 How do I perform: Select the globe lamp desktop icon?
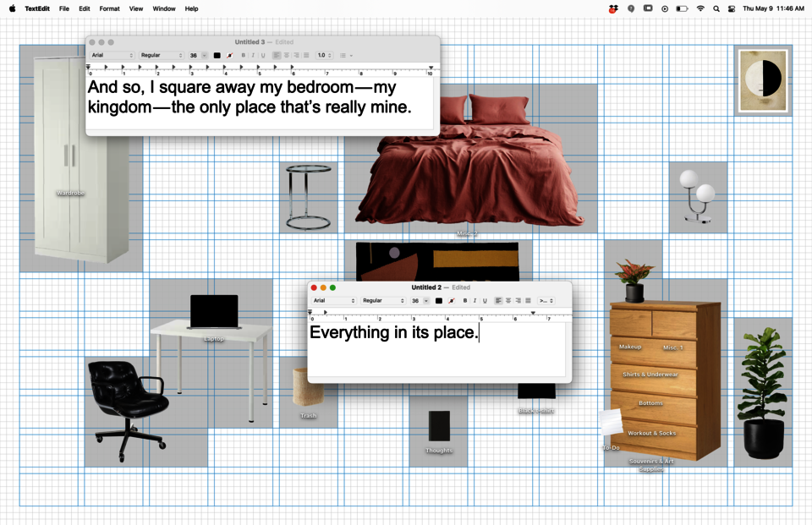[698, 197]
